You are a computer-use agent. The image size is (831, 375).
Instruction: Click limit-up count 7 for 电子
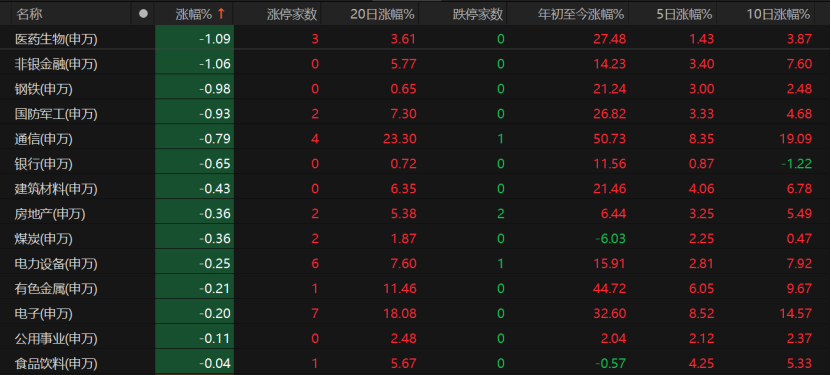pyautogui.click(x=315, y=313)
